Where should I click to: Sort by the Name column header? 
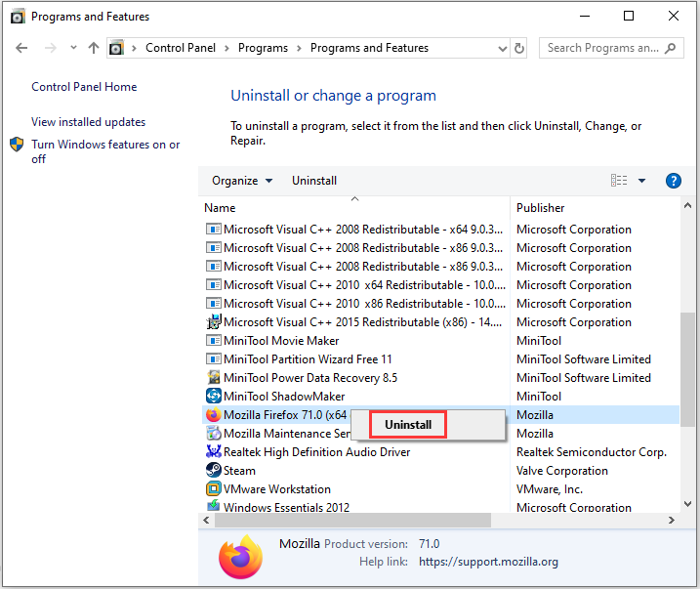click(x=220, y=208)
